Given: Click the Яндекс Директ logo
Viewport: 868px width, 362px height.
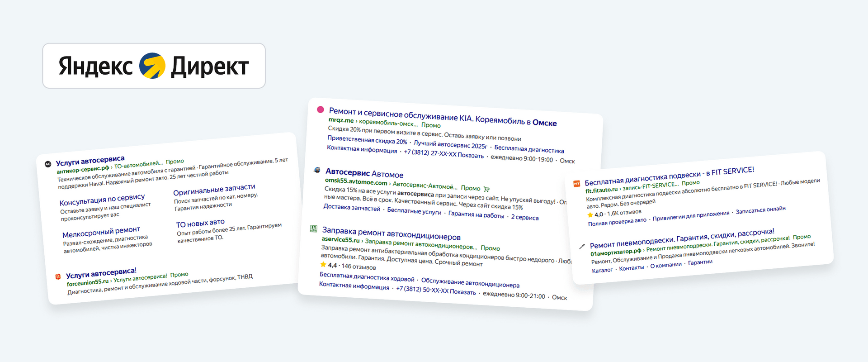Looking at the screenshot, I should 154,66.
